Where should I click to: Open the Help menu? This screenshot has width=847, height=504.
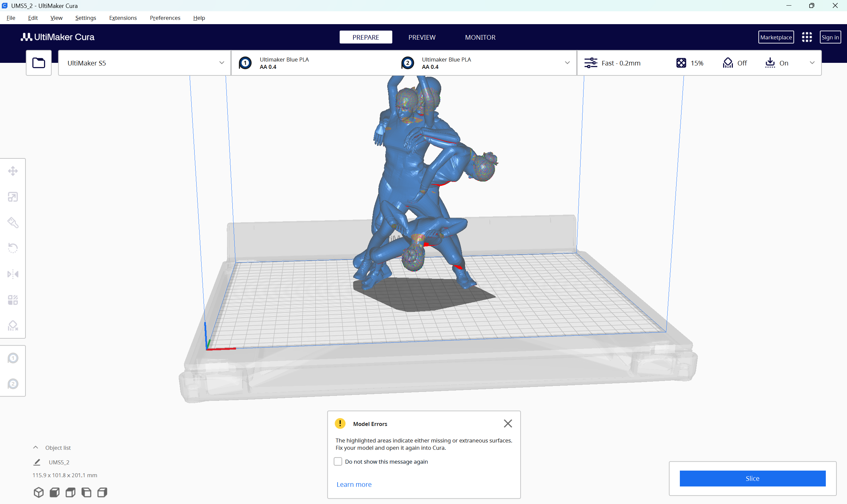point(199,18)
